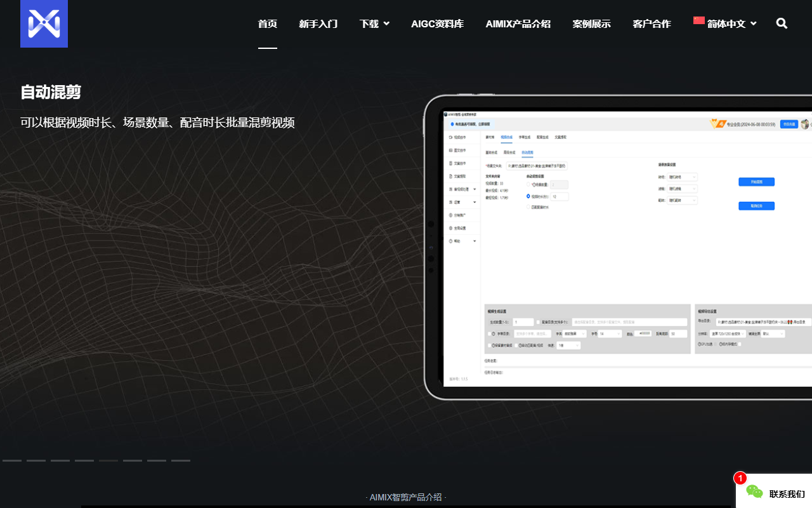This screenshot has height=508, width=812.
Task: Open the 客户合作 menu item
Action: (x=652, y=23)
